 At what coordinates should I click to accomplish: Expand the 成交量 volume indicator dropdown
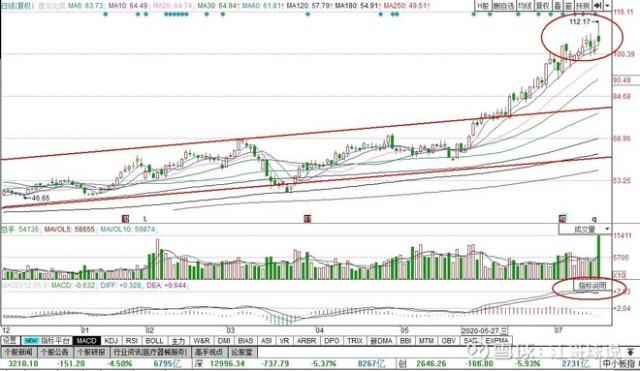pyautogui.click(x=607, y=229)
